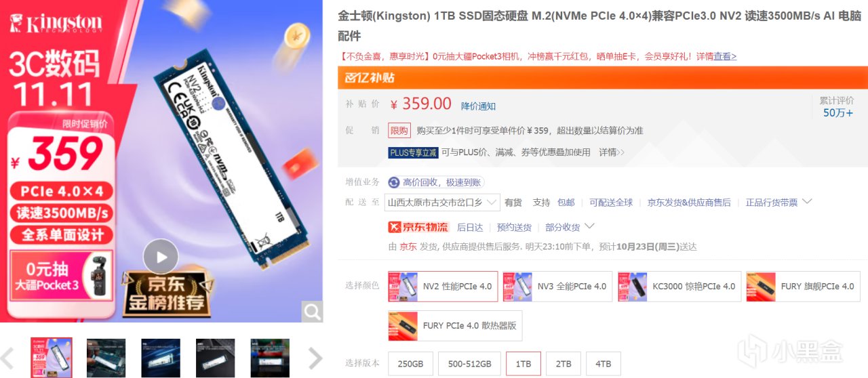Open the delivery address dropdown

[x=443, y=203]
